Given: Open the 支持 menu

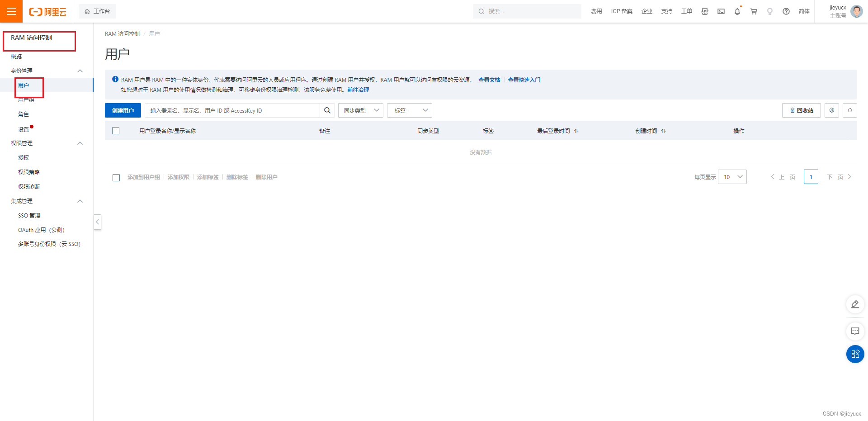Looking at the screenshot, I should click(x=667, y=11).
